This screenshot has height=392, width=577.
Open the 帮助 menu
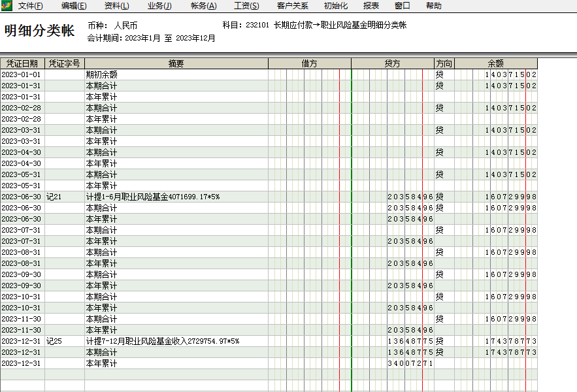pos(433,6)
